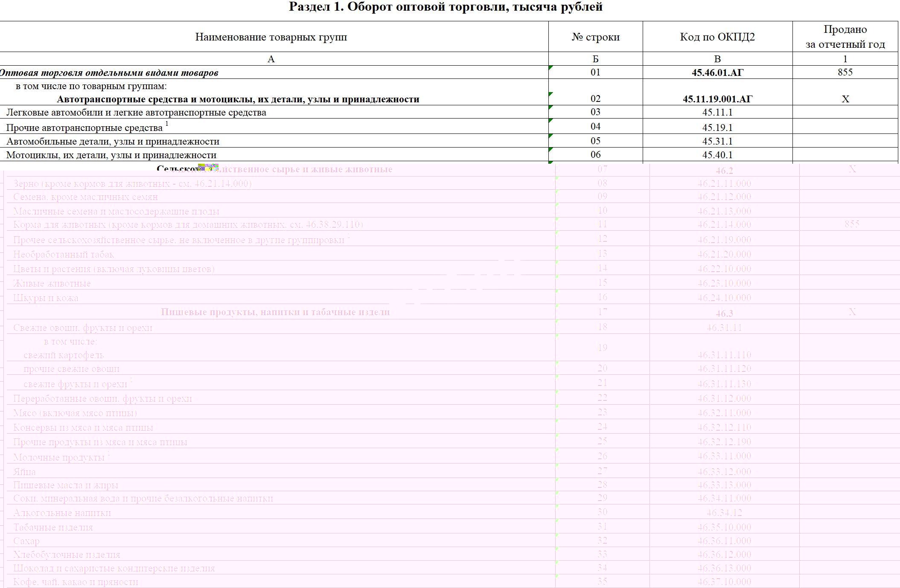Click the '№ строки' column header
900x588 pixels.
[x=595, y=37]
